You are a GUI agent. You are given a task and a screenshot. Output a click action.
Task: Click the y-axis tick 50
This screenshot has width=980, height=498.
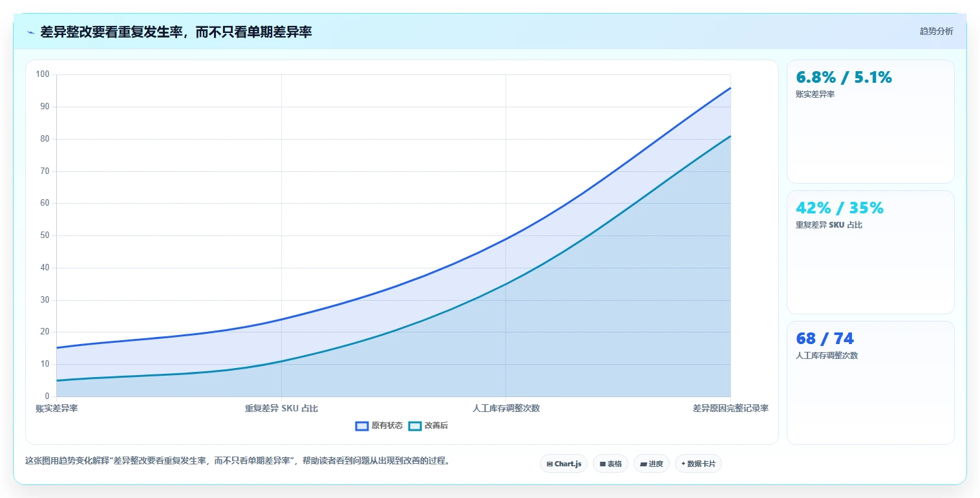tap(45, 235)
